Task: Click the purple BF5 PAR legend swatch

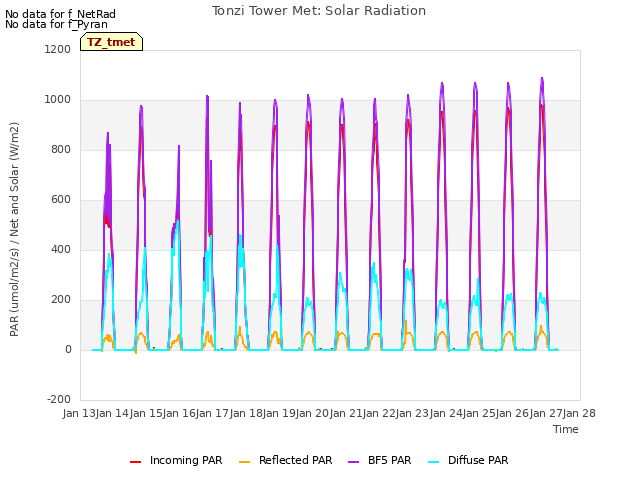Action: 353,462
